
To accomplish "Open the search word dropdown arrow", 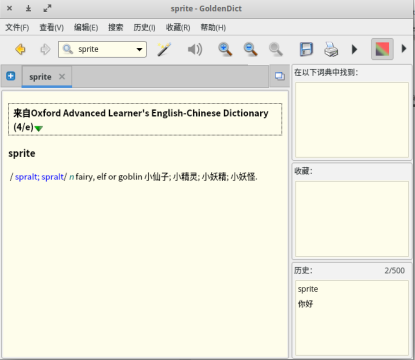I will pos(139,50).
